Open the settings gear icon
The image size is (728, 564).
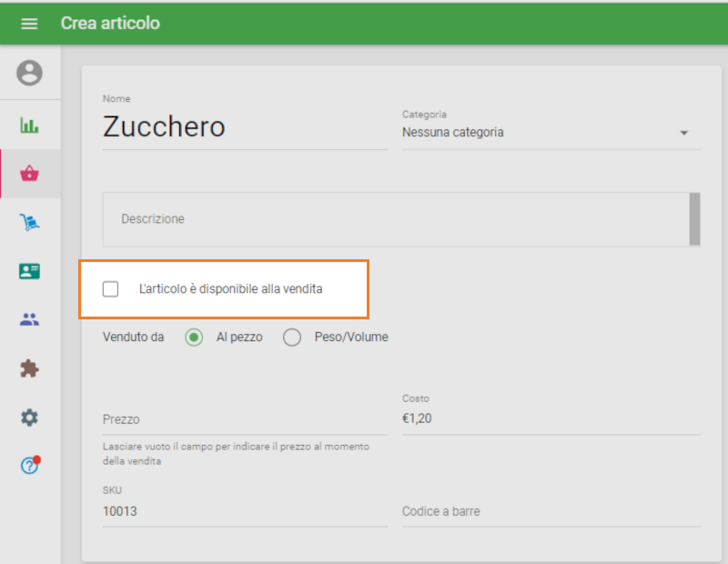coord(30,418)
